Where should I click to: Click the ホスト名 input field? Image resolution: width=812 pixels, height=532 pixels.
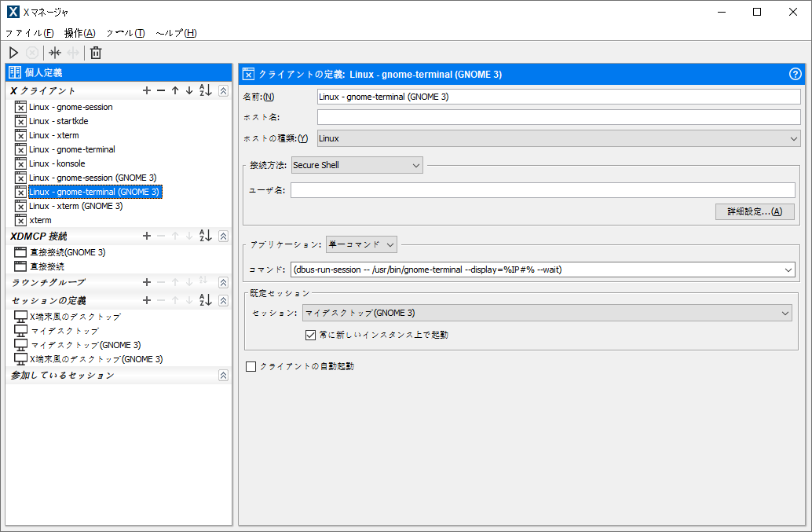click(559, 117)
